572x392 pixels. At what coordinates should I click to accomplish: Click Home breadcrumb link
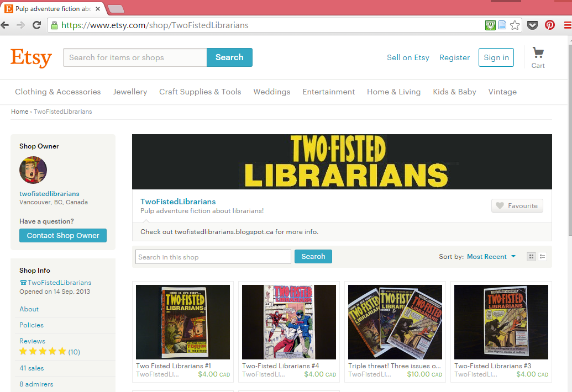(x=20, y=112)
